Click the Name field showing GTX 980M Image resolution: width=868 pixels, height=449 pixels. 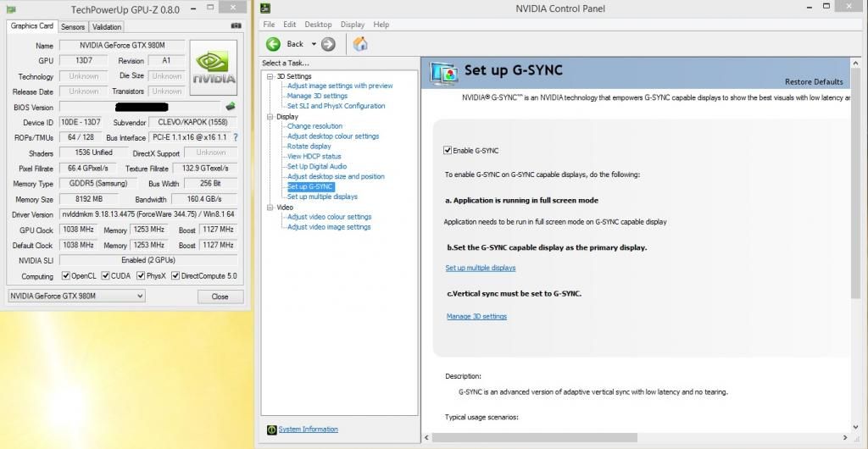[122, 46]
